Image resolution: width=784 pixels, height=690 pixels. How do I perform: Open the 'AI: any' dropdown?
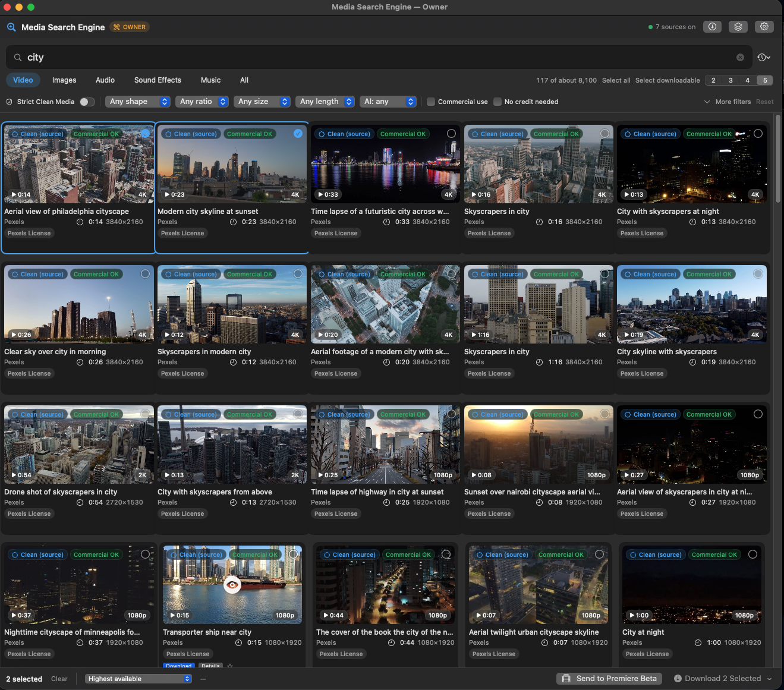pyautogui.click(x=388, y=102)
